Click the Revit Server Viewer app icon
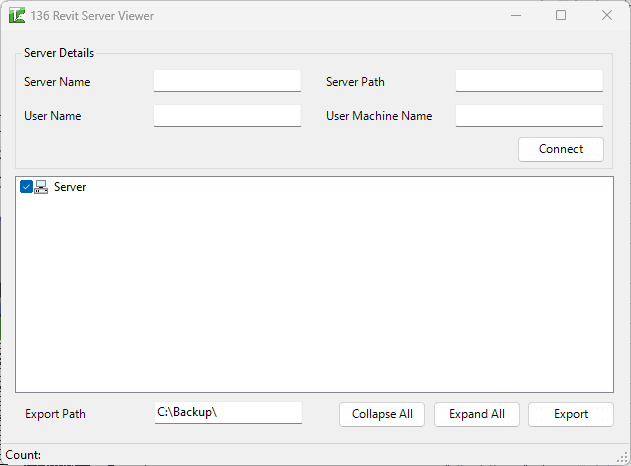The width and height of the screenshot is (631, 466). 17,15
